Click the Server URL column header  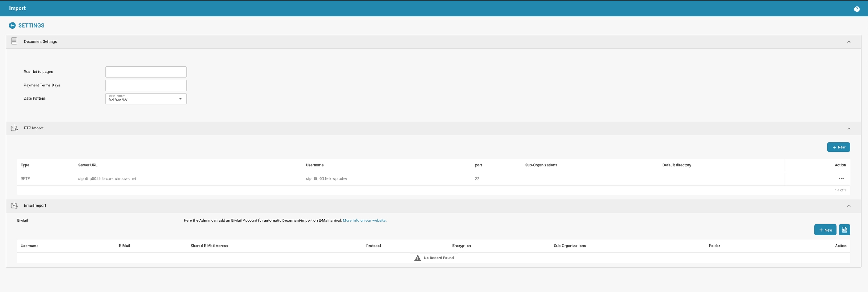[x=88, y=165]
